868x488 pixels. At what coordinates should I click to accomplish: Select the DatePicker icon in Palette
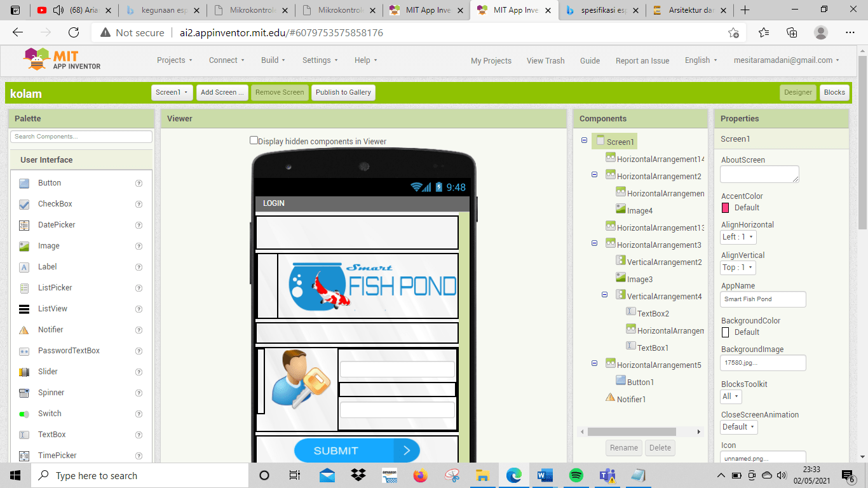click(x=24, y=225)
